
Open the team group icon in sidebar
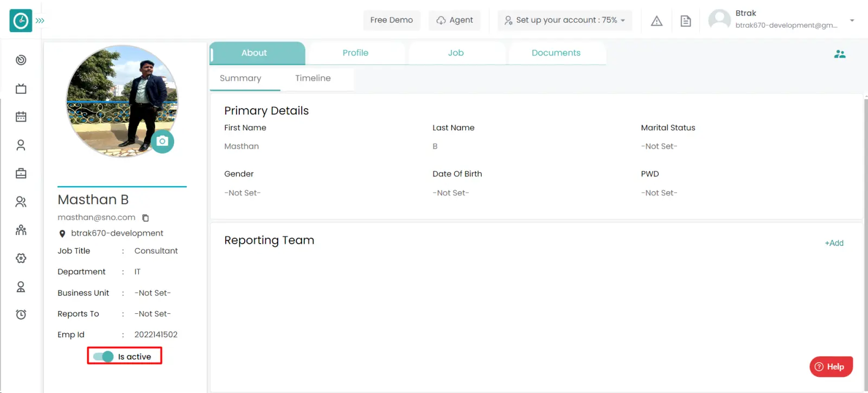[x=21, y=230]
